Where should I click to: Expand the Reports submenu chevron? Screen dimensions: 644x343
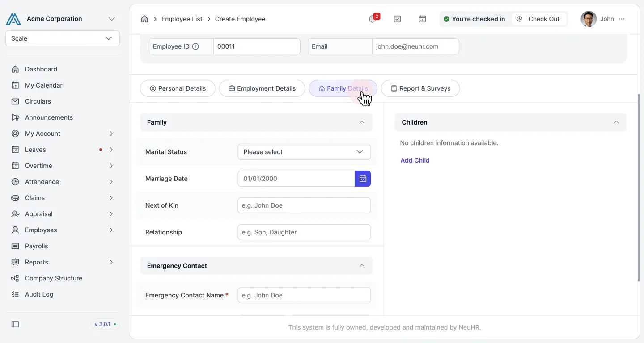[x=111, y=262]
